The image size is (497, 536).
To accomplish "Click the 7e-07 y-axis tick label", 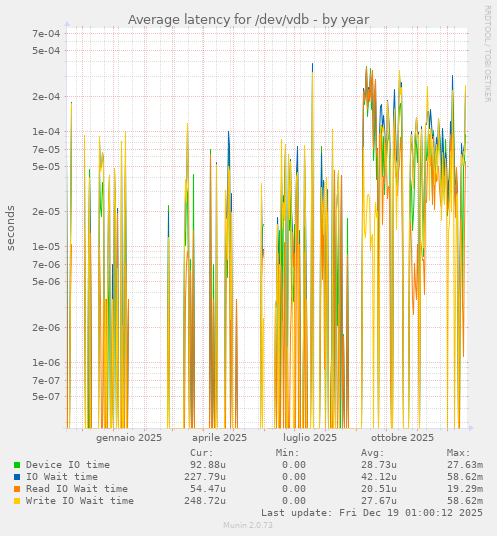I will tap(46, 380).
